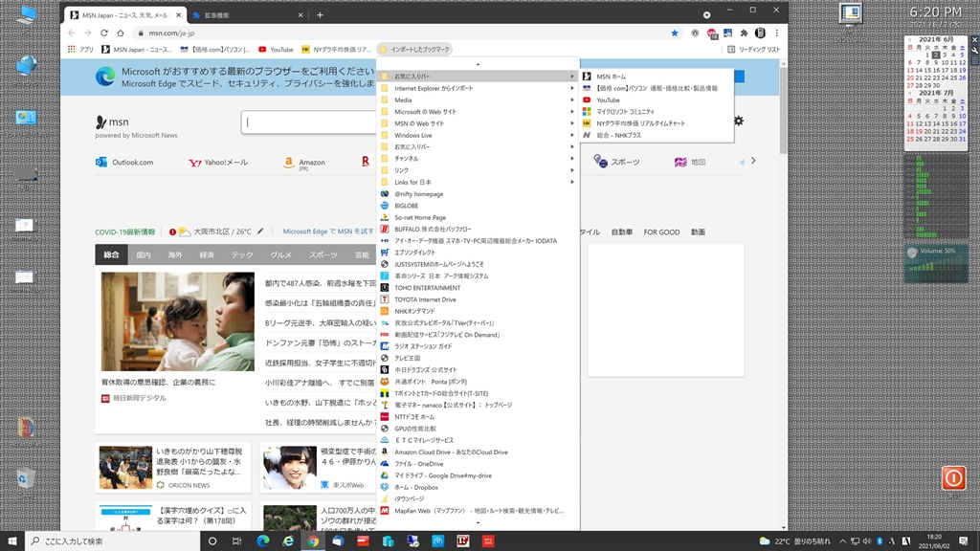Open the YouTube bookmark on the bookmarks bar
Screen dimensions: 980x551
coord(276,50)
